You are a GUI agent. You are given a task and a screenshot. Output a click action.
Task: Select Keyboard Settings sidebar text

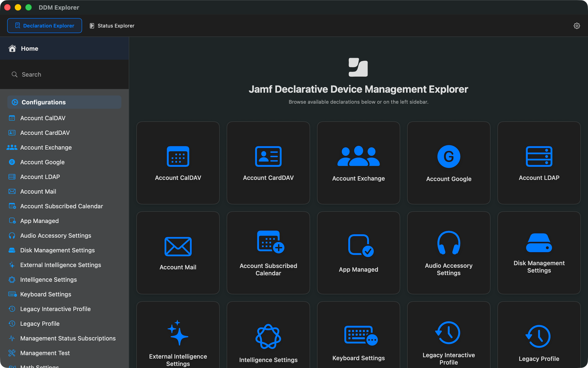[46, 294]
